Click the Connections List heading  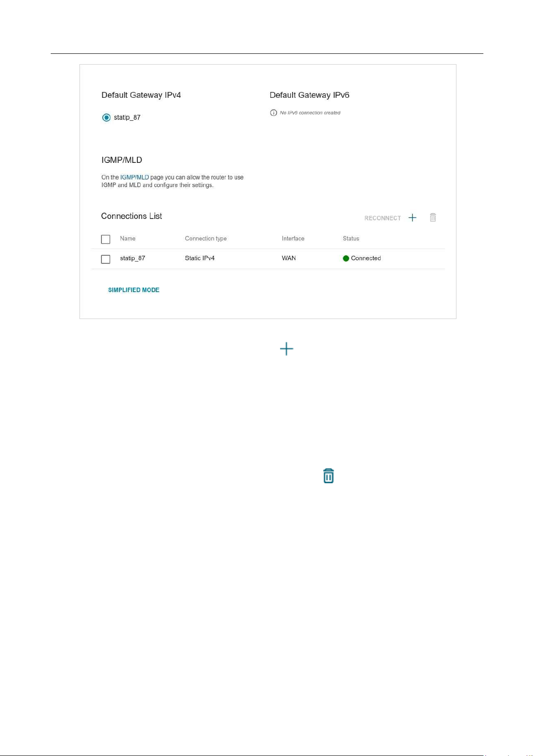pos(132,216)
